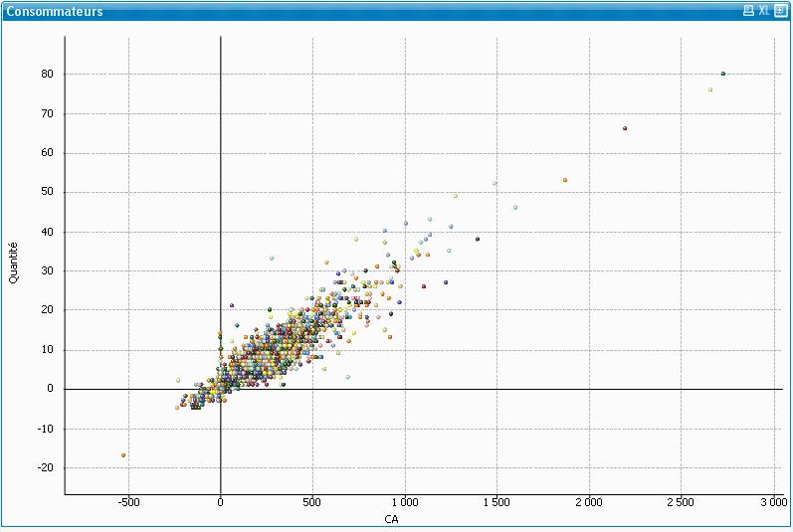Select the topmost data point at quantity 80

pos(723,74)
